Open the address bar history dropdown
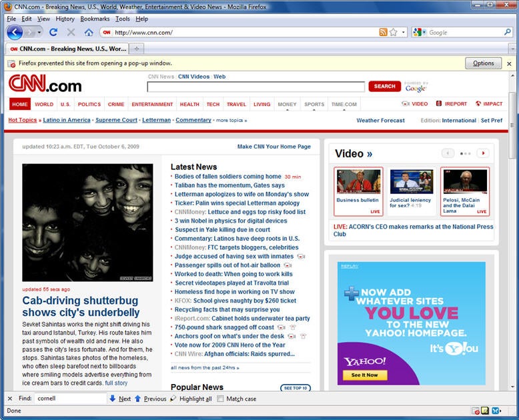Image resolution: width=519 pixels, height=420 pixels. 403,32
